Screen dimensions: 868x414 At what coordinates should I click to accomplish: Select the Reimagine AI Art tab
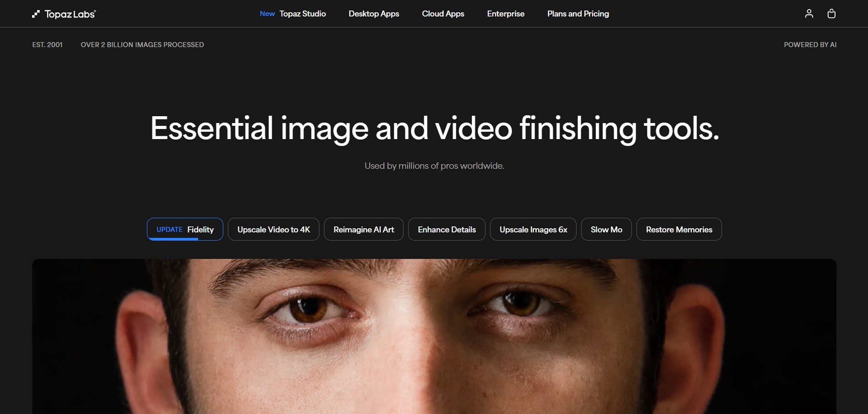pos(363,229)
